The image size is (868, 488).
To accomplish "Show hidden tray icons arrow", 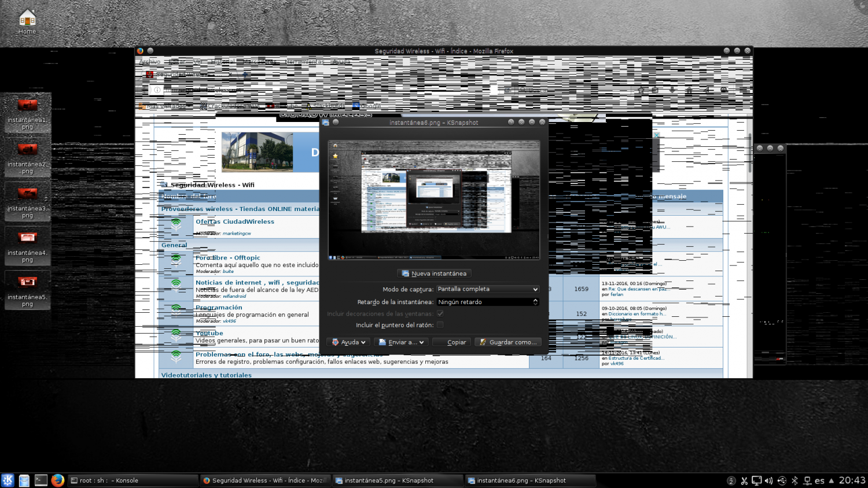I will [x=832, y=480].
